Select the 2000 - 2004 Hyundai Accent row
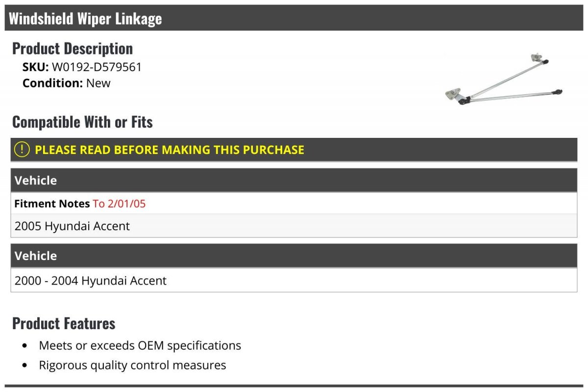This screenshot has height=392, width=588. 294,280
